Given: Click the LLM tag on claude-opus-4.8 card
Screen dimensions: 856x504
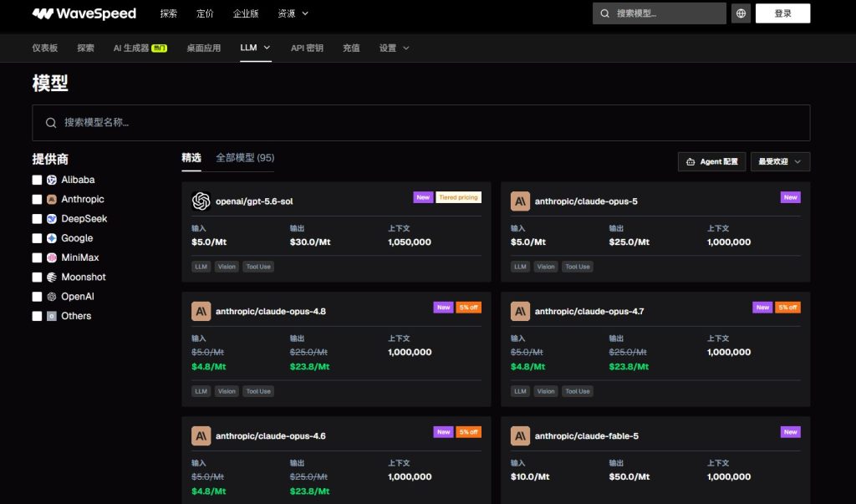Looking at the screenshot, I should 201,391.
